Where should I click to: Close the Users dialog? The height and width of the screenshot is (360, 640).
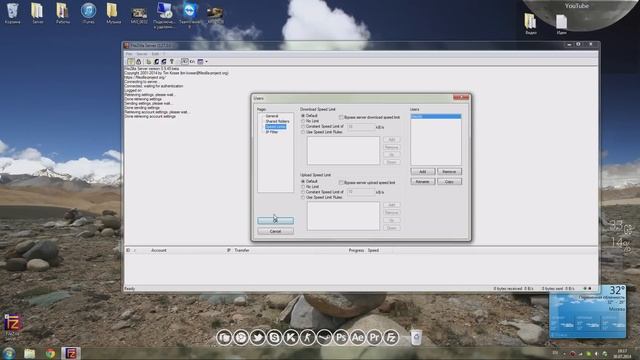461,98
